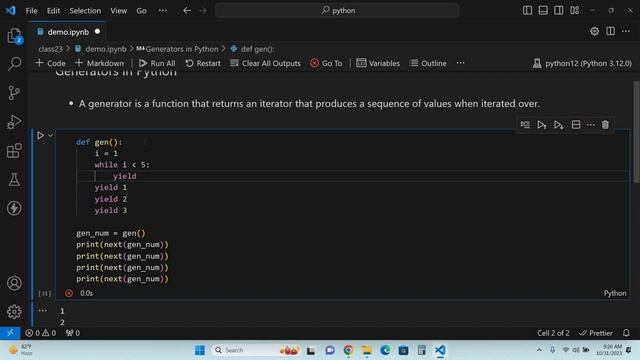
Task: Click ports forwarded indicator in status bar
Action: 73,333
